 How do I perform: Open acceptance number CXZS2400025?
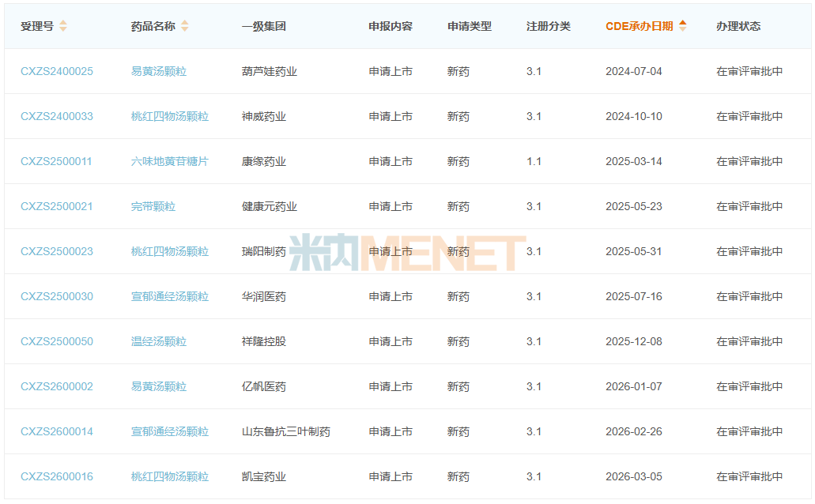coord(57,71)
